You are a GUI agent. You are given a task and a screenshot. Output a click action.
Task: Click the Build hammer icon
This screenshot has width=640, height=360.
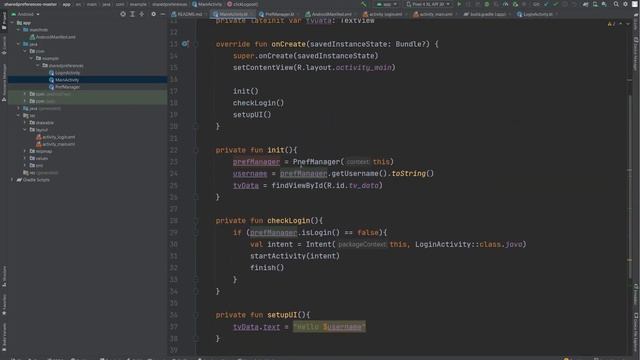[363, 4]
